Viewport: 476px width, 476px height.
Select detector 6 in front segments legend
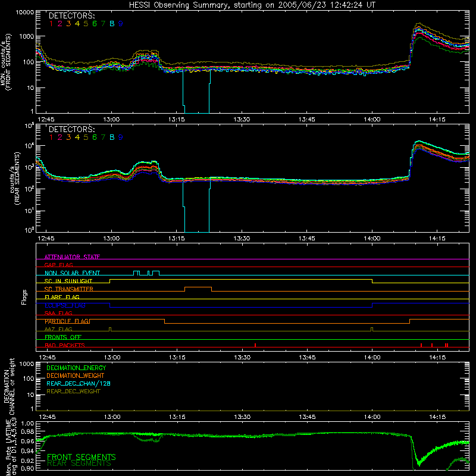pyautogui.click(x=95, y=24)
